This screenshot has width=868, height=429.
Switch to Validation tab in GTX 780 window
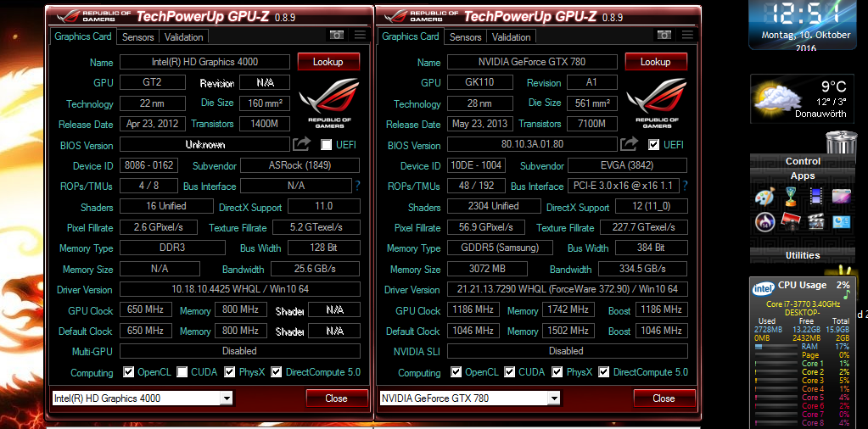point(512,37)
